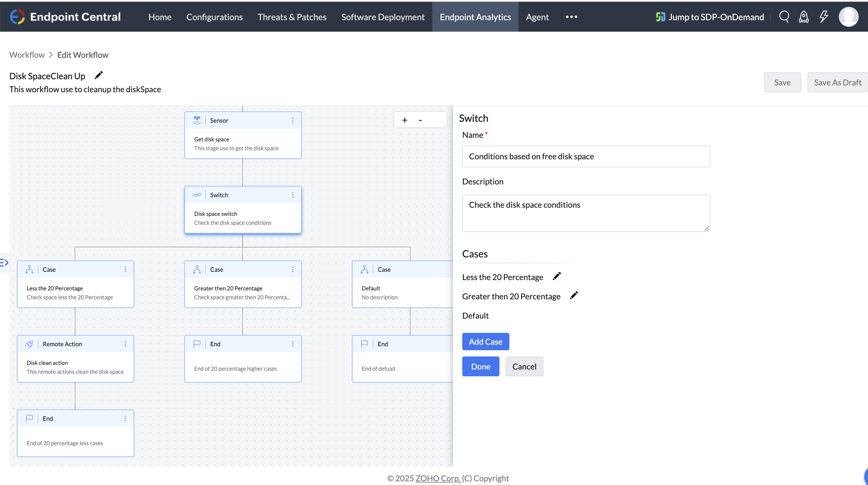Click the lightning bolt quick actions icon
Image resolution: width=868 pixels, height=485 pixels.
tap(824, 16)
